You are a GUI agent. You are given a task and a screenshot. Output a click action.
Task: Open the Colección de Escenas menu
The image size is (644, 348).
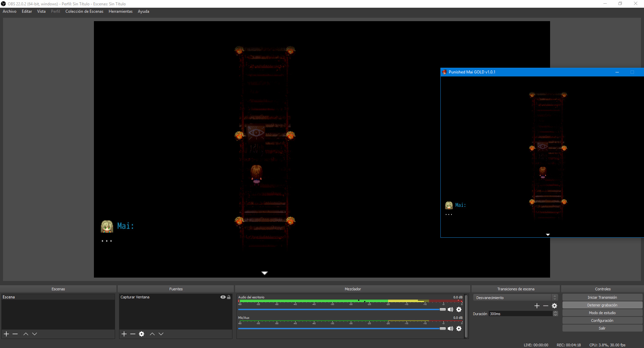click(84, 11)
